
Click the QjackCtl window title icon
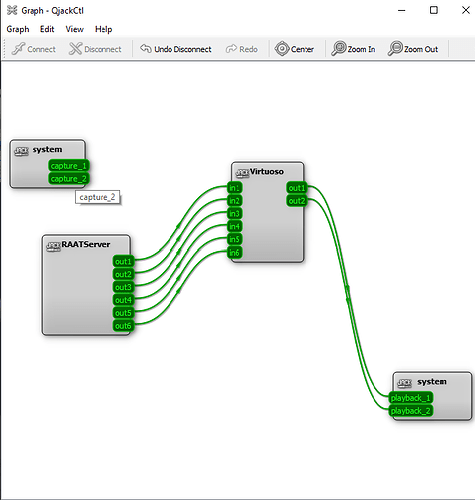point(12,10)
